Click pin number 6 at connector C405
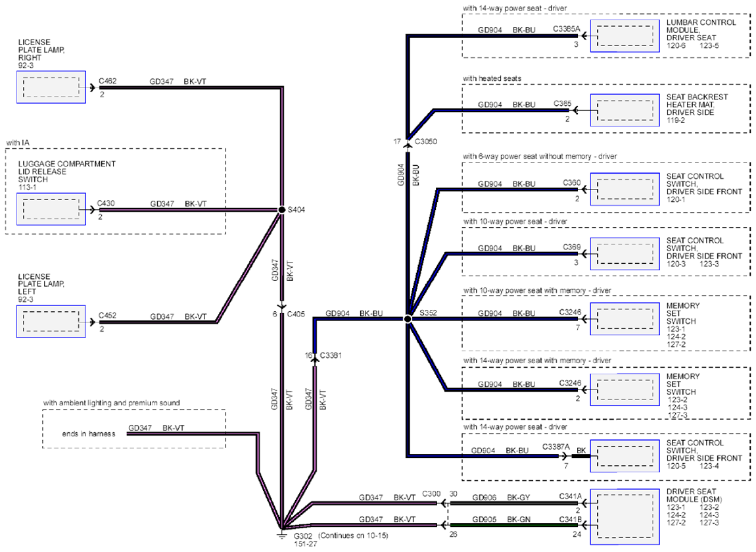 [275, 314]
